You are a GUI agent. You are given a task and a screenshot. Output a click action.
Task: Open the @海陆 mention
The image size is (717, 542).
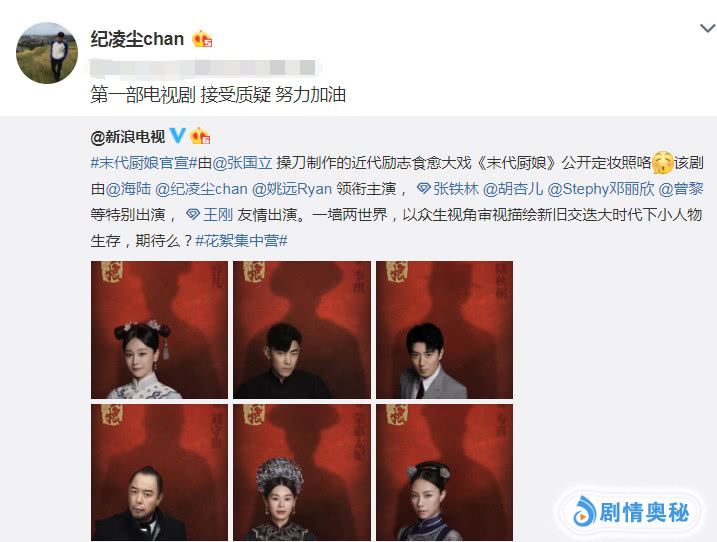[128, 188]
